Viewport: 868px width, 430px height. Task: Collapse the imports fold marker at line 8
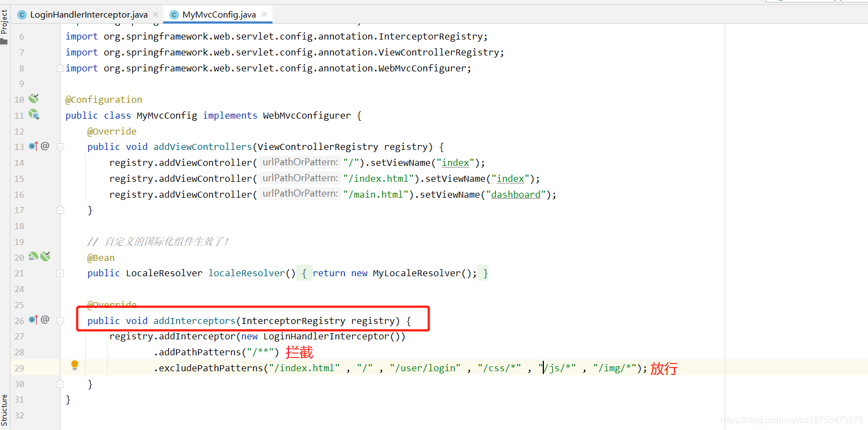[x=60, y=68]
